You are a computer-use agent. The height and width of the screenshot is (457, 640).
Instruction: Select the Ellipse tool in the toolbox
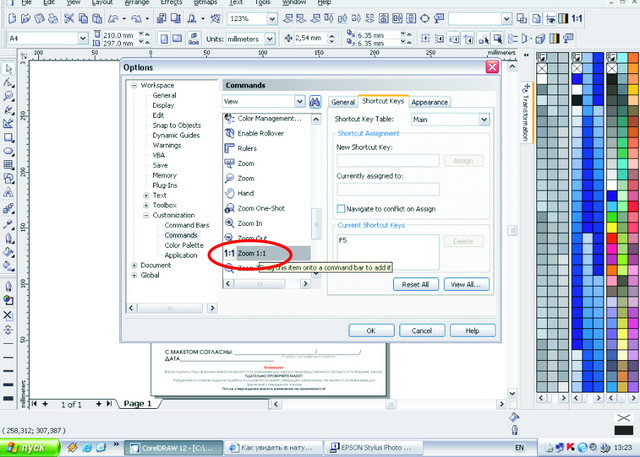pos(8,151)
